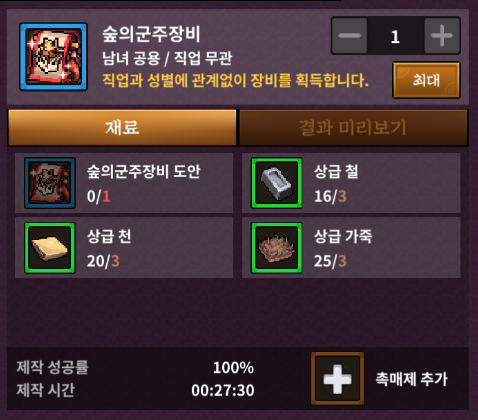
Task: Click the 촉매제 추가 label
Action: tap(412, 379)
